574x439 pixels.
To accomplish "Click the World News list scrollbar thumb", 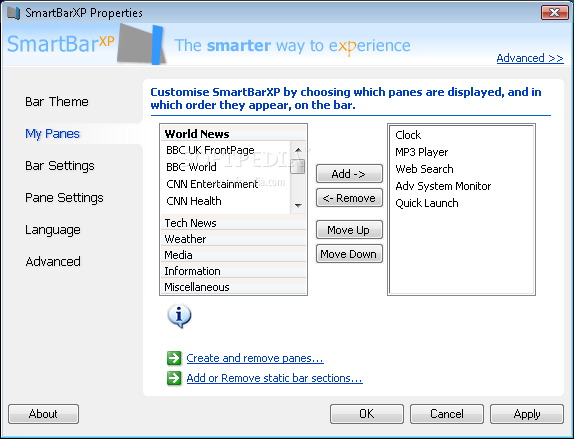I will (298, 167).
